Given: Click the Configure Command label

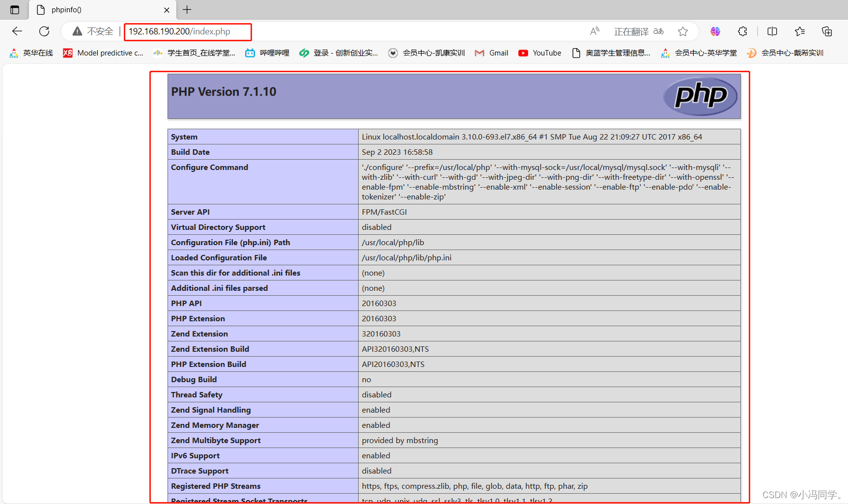Looking at the screenshot, I should click(209, 167).
